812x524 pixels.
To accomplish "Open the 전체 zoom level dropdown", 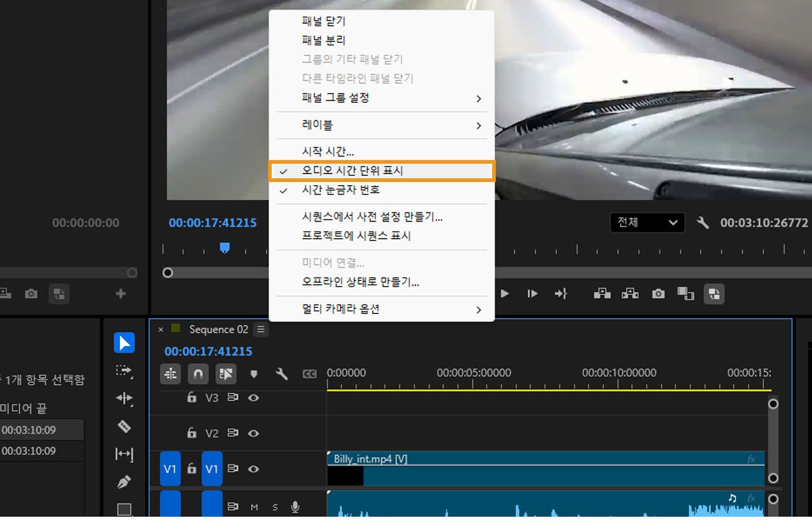I will point(647,223).
